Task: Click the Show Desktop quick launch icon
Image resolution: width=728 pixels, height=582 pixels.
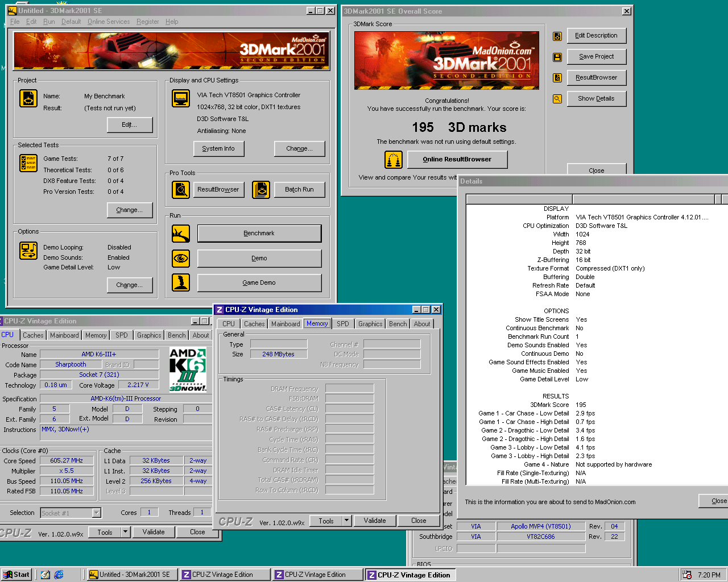Action: point(45,575)
